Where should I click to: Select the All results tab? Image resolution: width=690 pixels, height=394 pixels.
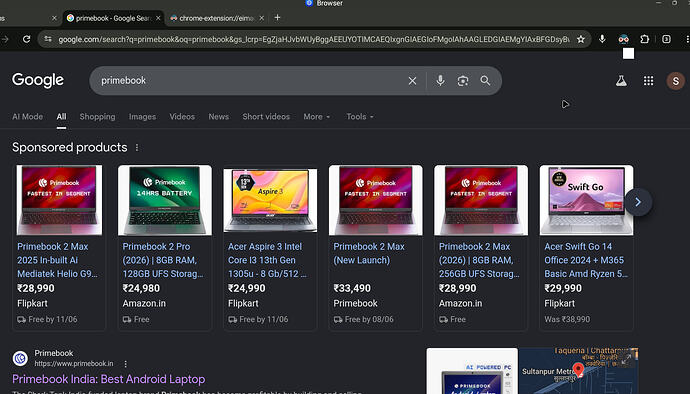(x=61, y=117)
